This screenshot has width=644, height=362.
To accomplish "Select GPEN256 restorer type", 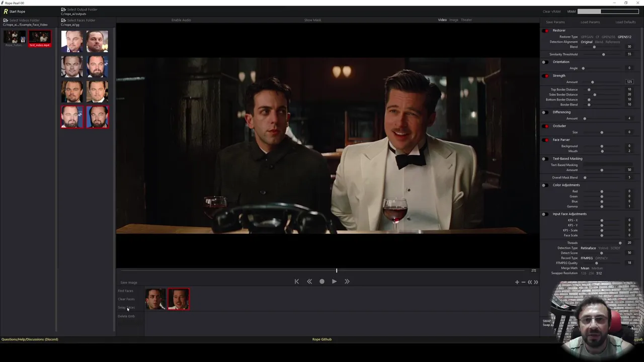I will click(x=608, y=37).
